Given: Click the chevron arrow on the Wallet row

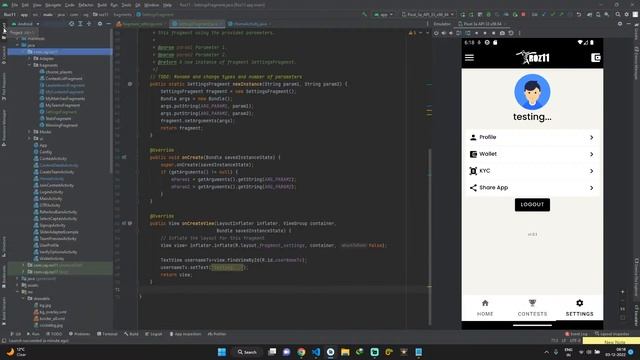Looking at the screenshot, I should click(591, 154).
